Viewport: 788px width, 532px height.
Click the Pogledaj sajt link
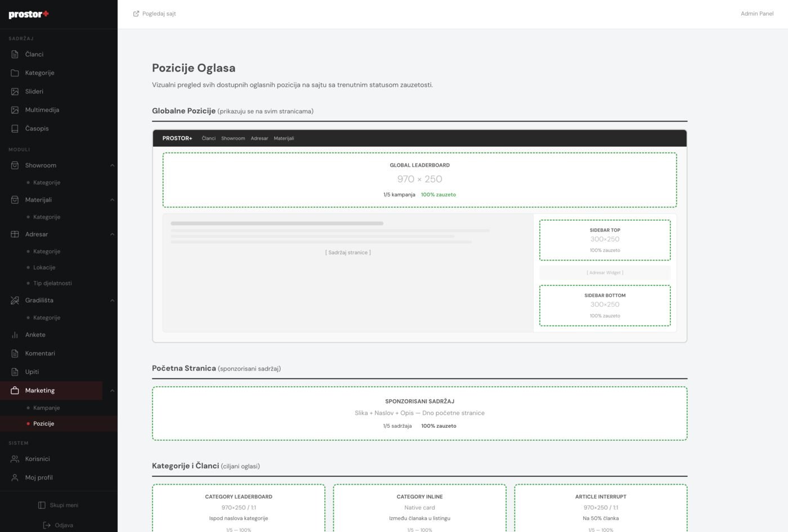pos(159,14)
